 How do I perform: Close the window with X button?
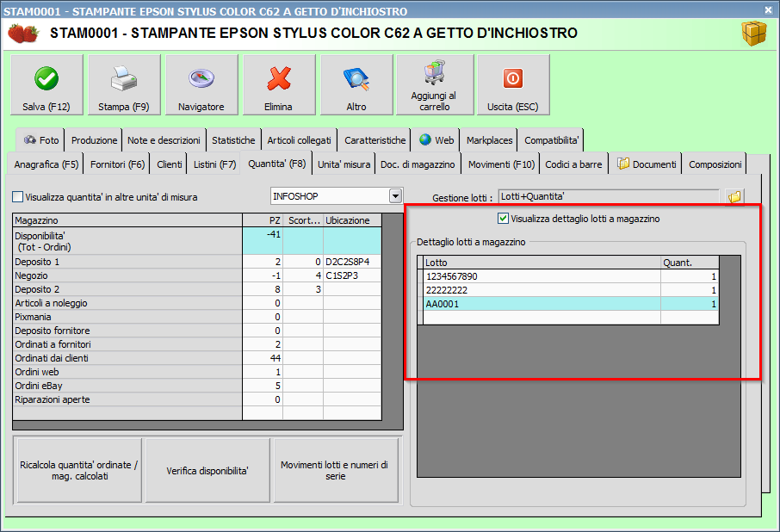[768, 9]
